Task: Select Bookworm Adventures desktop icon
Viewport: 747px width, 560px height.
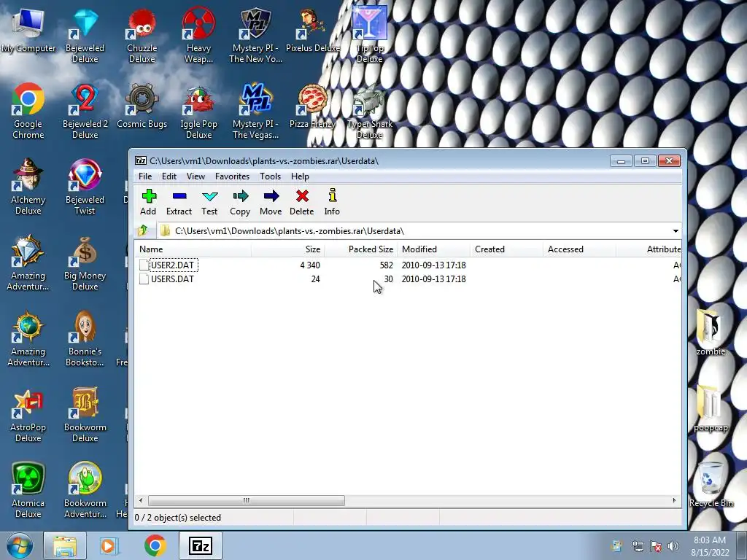Action: tap(85, 491)
